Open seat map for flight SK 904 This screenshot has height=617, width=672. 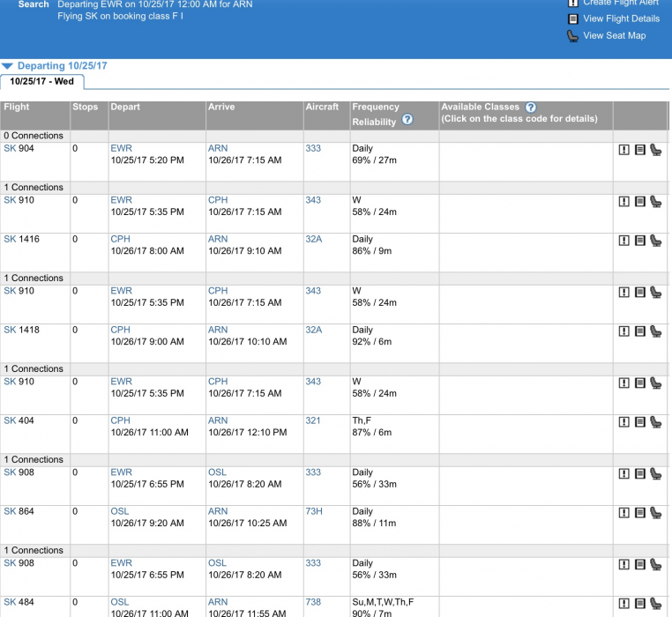655,150
